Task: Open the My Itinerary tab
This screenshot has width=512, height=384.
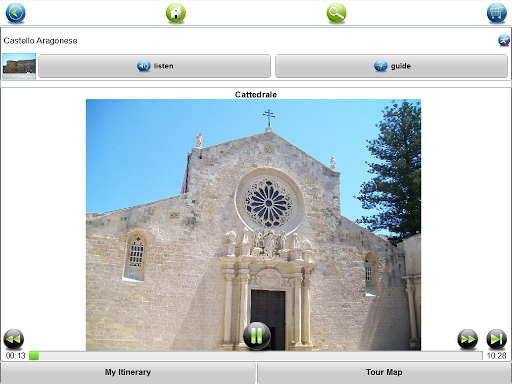Action: [x=128, y=373]
